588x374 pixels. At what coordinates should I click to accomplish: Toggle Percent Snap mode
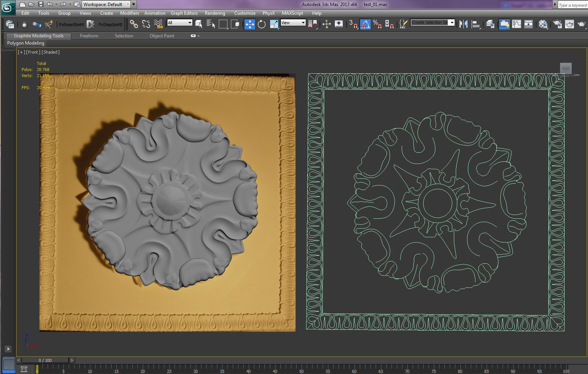(x=377, y=24)
